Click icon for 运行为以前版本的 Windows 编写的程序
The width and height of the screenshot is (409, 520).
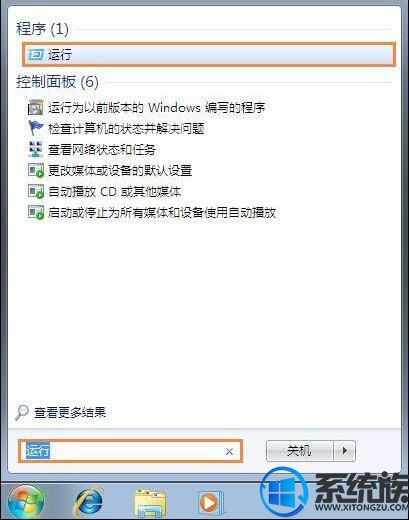coord(35,107)
